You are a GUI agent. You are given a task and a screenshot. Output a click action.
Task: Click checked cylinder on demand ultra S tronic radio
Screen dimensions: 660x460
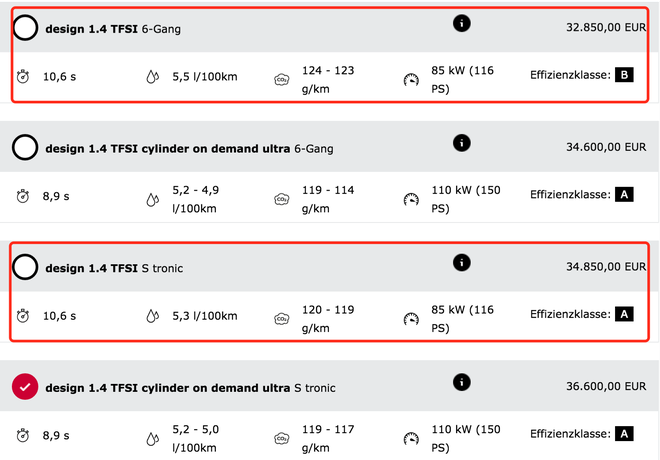click(x=26, y=387)
